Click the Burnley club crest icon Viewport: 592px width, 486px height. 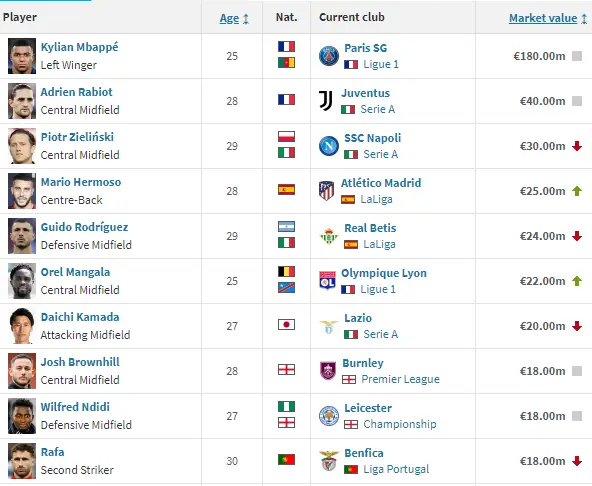pyautogui.click(x=327, y=371)
